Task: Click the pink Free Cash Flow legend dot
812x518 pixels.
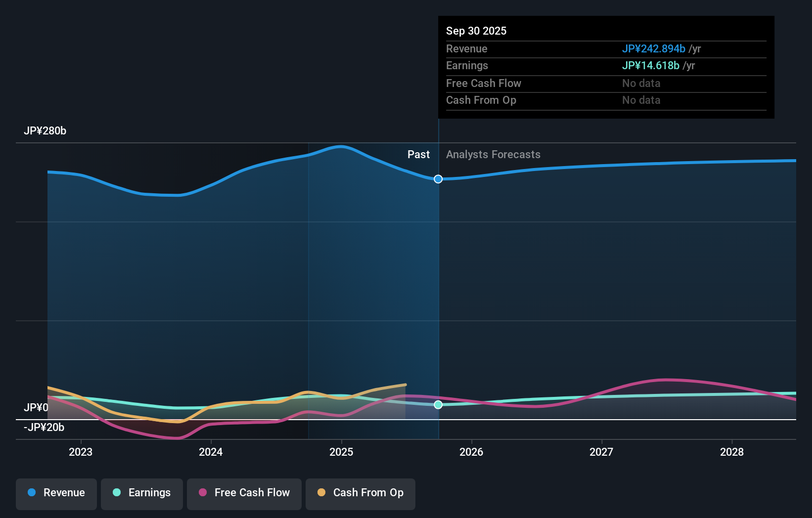Action: pyautogui.click(x=202, y=493)
